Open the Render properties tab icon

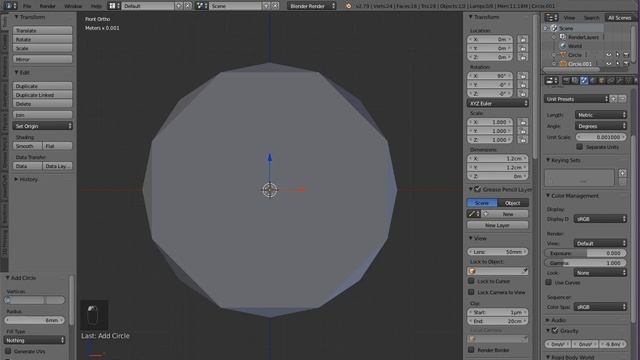[x=566, y=81]
